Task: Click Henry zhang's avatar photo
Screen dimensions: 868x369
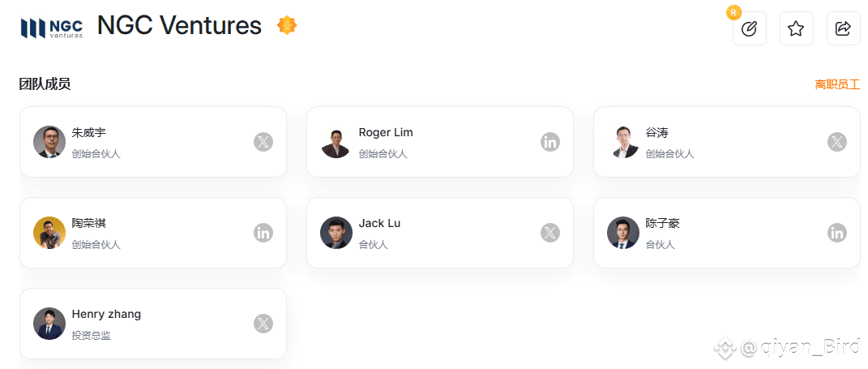Action: pos(49,324)
